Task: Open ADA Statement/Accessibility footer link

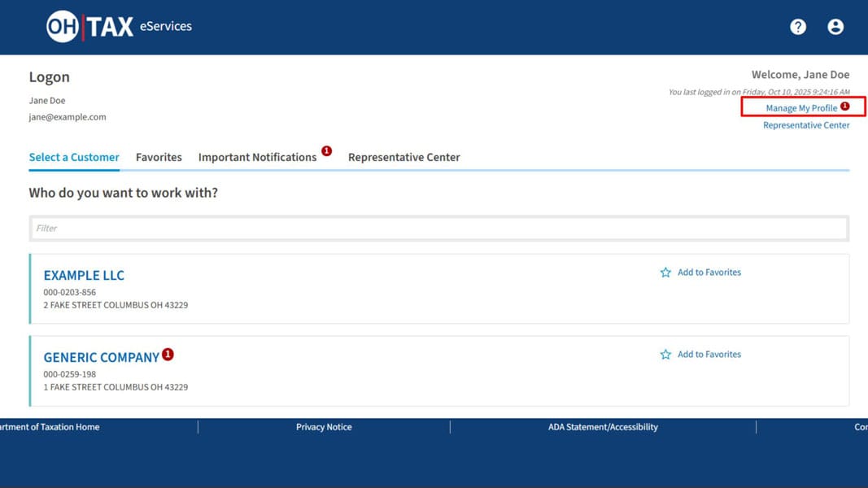Action: coord(603,426)
